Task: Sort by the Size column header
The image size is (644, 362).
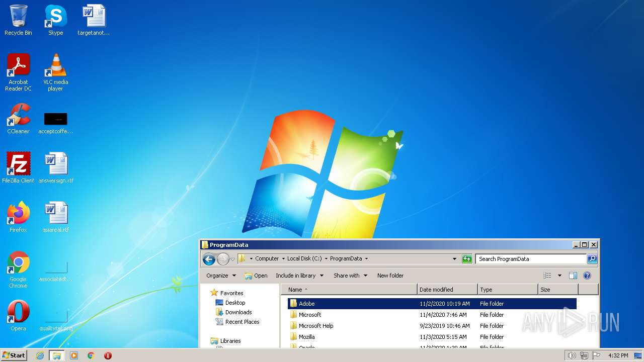Action: pyautogui.click(x=558, y=290)
